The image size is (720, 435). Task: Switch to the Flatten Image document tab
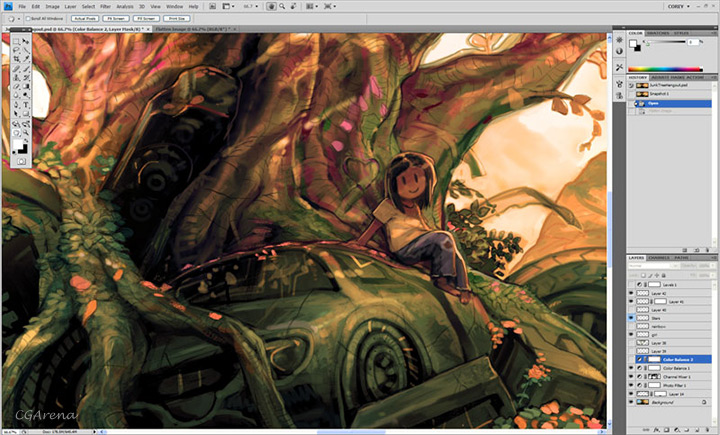[x=193, y=29]
